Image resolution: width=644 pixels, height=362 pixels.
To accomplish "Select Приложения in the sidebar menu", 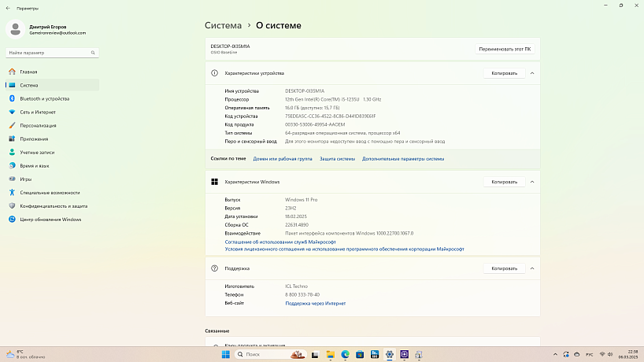I will 34,139.
